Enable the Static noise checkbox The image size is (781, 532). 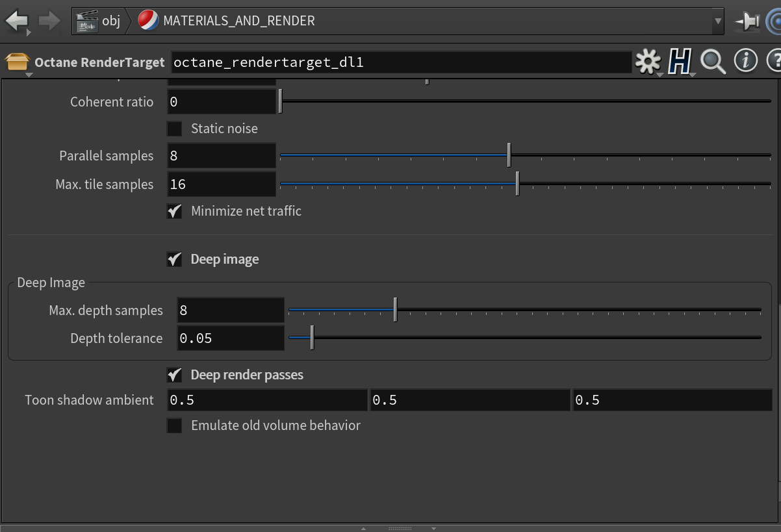tap(174, 129)
